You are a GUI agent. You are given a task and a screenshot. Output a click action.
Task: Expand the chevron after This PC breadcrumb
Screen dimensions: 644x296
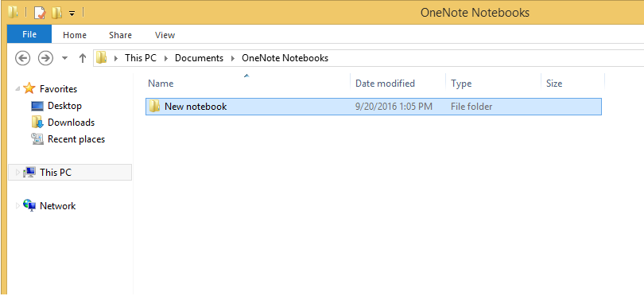point(166,58)
